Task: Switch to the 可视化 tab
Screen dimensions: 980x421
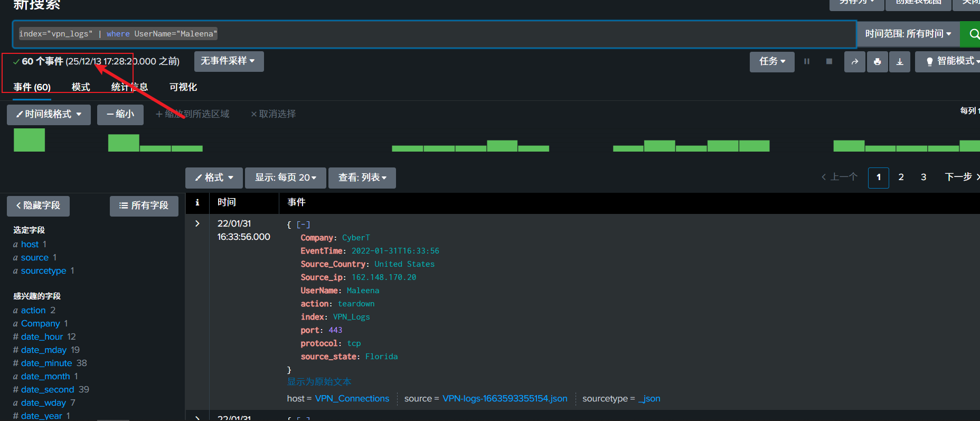Action: tap(183, 87)
